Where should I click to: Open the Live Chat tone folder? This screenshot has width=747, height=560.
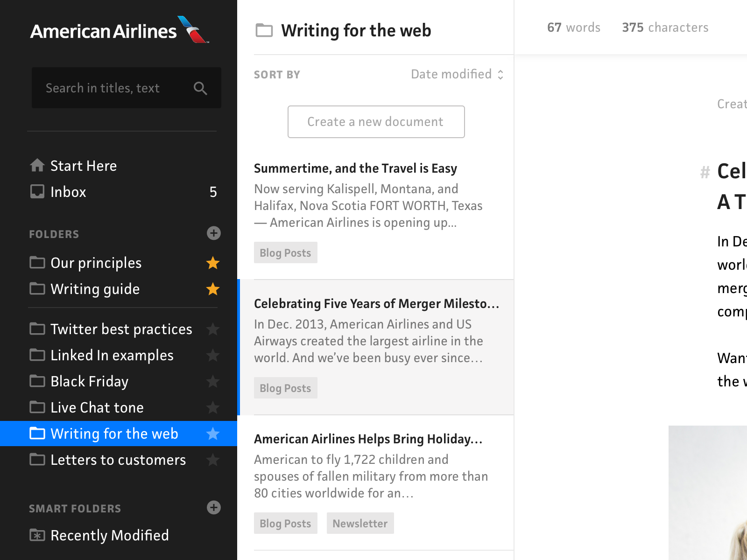pos(97,407)
